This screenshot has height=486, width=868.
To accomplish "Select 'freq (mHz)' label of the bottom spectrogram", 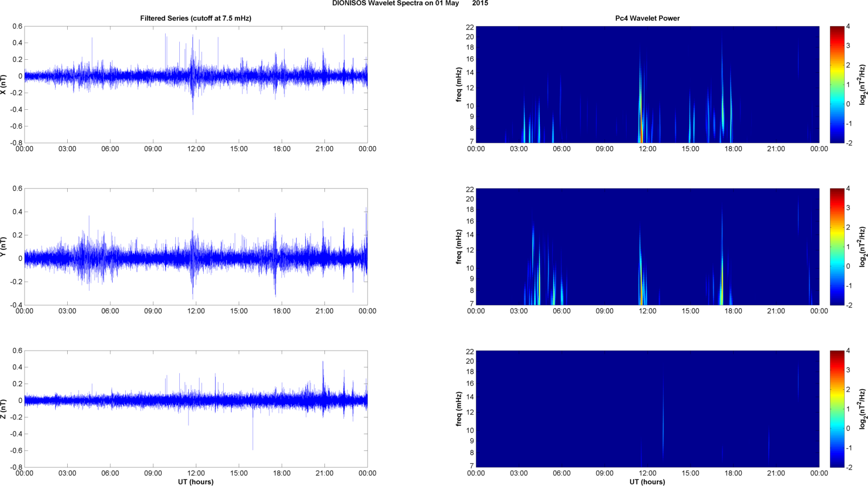I will 459,409.
